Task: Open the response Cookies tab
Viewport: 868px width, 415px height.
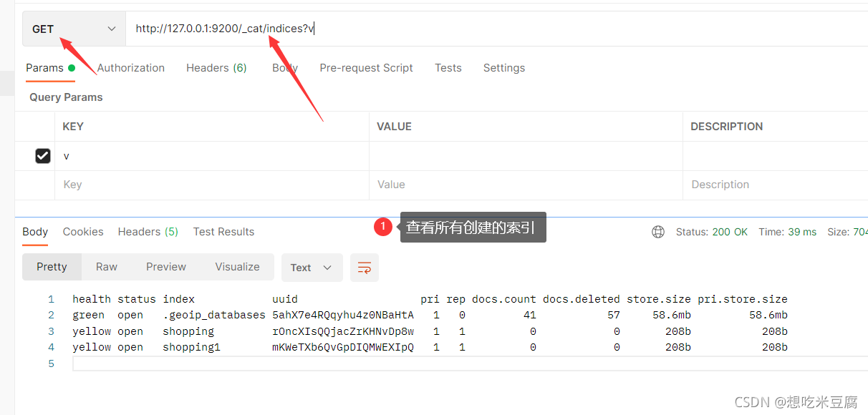Action: coord(83,232)
